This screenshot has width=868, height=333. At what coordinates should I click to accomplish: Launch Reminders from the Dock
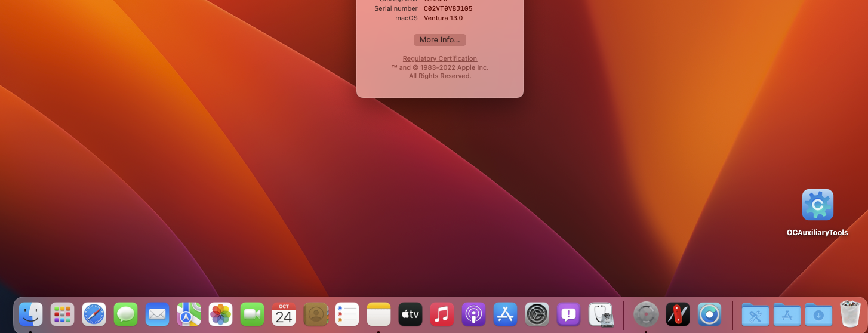click(x=347, y=314)
